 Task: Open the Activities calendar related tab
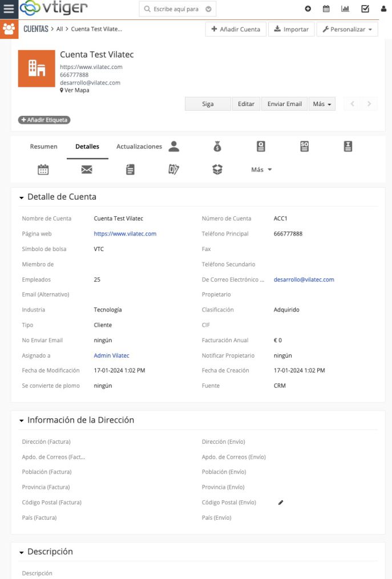click(x=43, y=169)
